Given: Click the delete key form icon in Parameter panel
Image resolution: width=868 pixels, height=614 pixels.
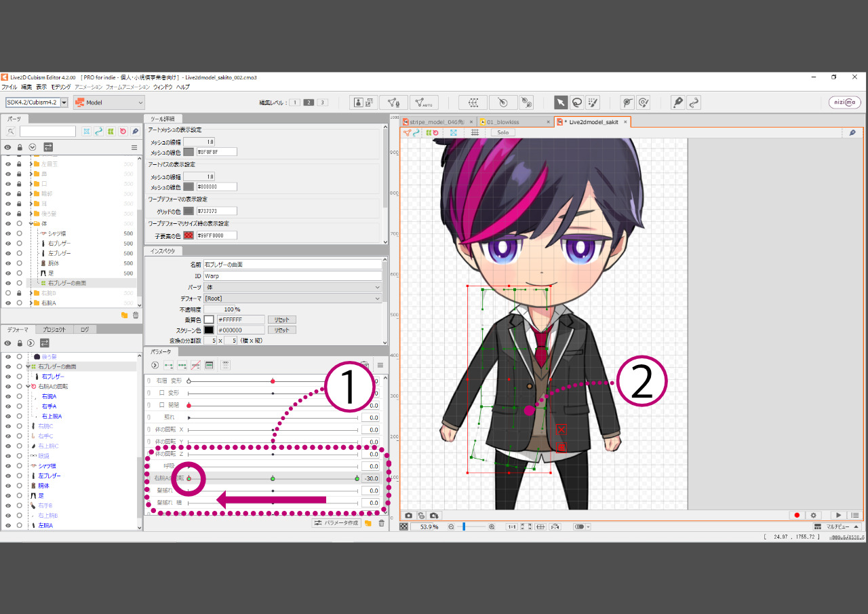Looking at the screenshot, I should pos(195,365).
